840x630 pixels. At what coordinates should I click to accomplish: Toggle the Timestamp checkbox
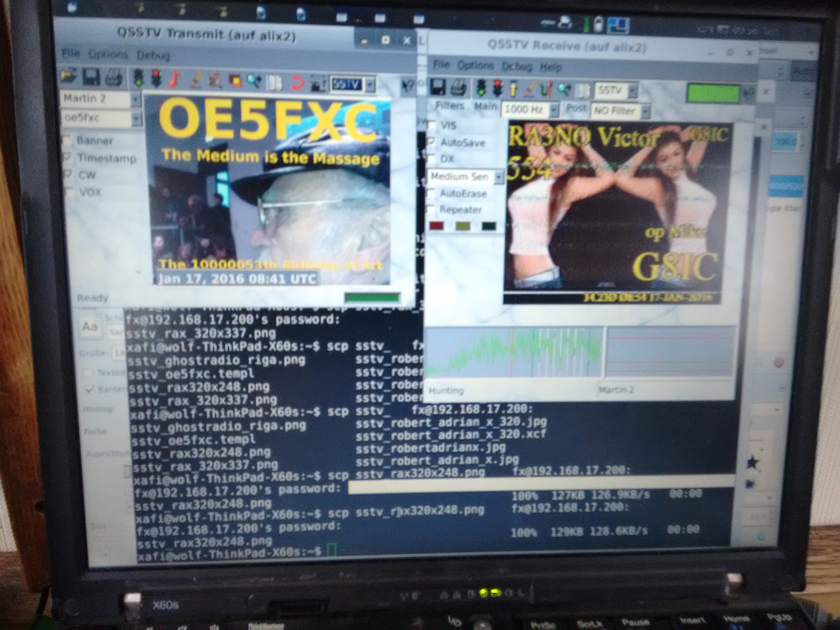67,157
